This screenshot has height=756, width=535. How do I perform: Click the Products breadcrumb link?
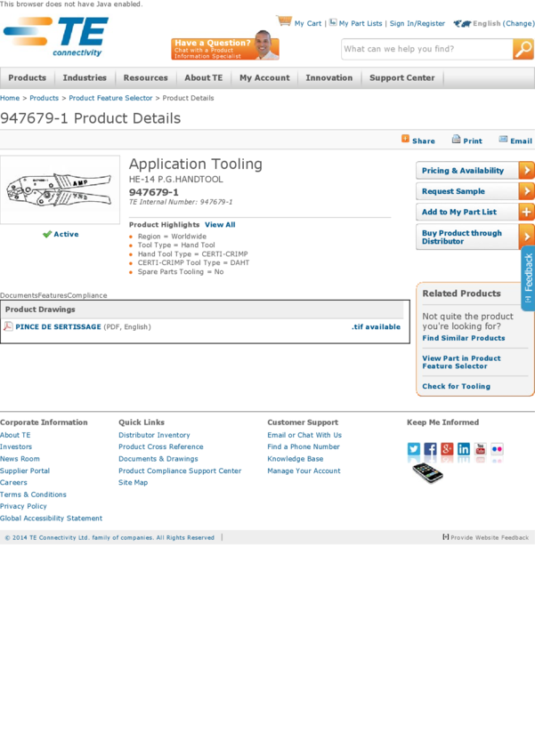click(x=44, y=98)
